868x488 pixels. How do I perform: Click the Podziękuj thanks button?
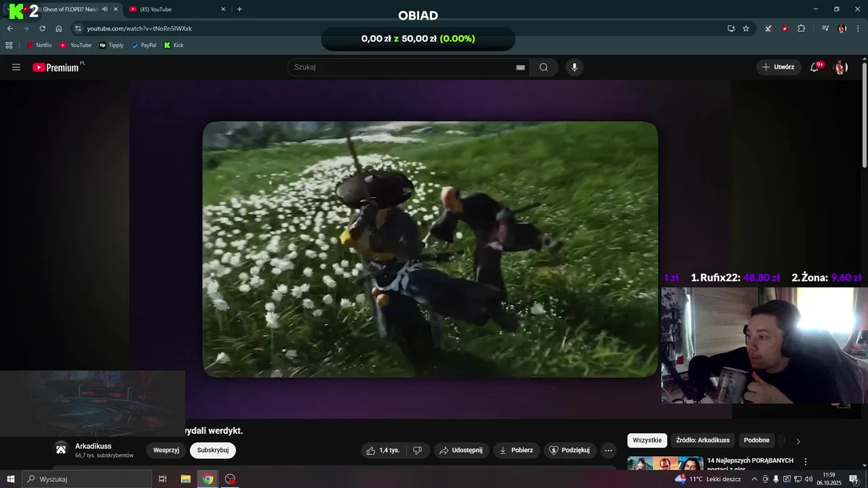[570, 450]
